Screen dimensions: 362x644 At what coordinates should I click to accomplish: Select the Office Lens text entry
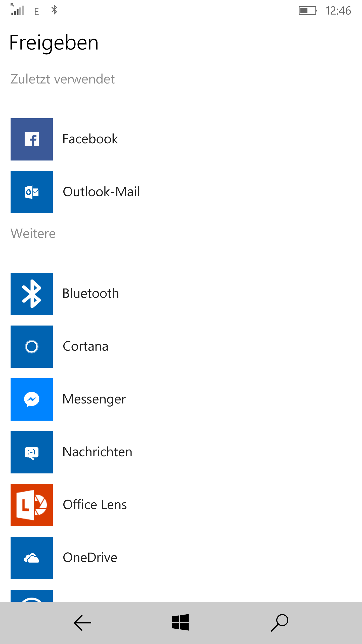95,505
